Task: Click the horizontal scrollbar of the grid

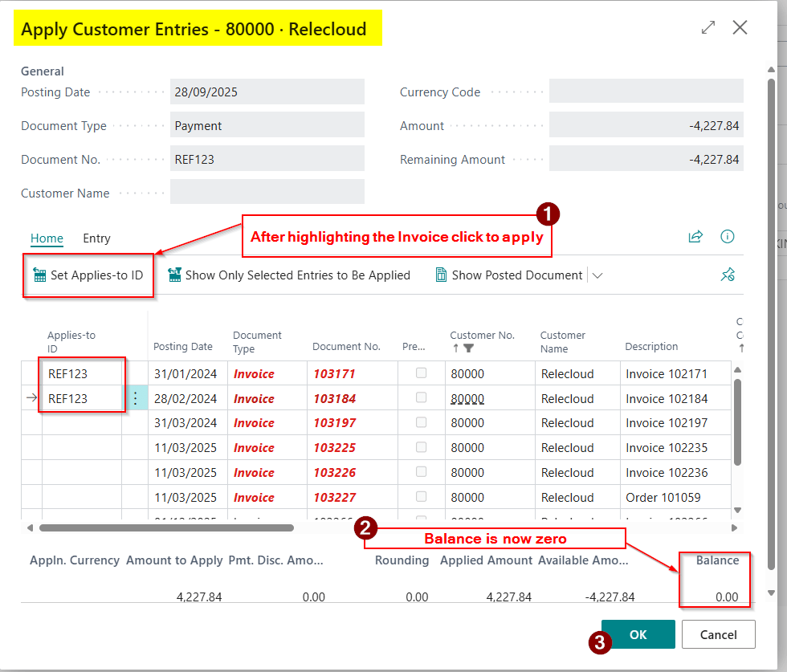Action: click(x=166, y=527)
